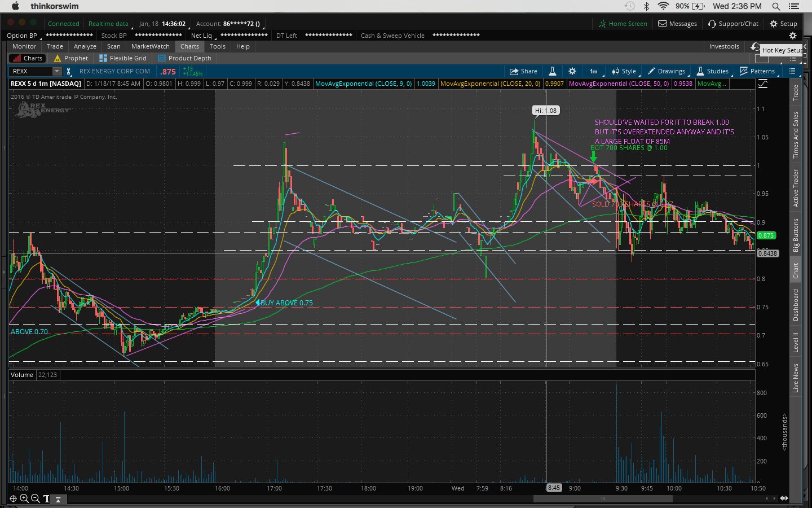
Task: Open the Studies menu
Action: coord(713,71)
